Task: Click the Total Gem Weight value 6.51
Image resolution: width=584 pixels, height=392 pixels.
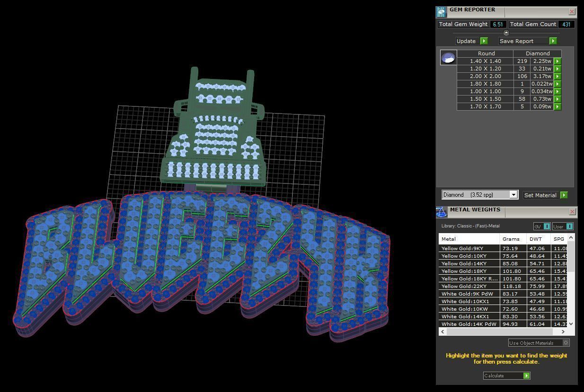Action: tap(497, 24)
